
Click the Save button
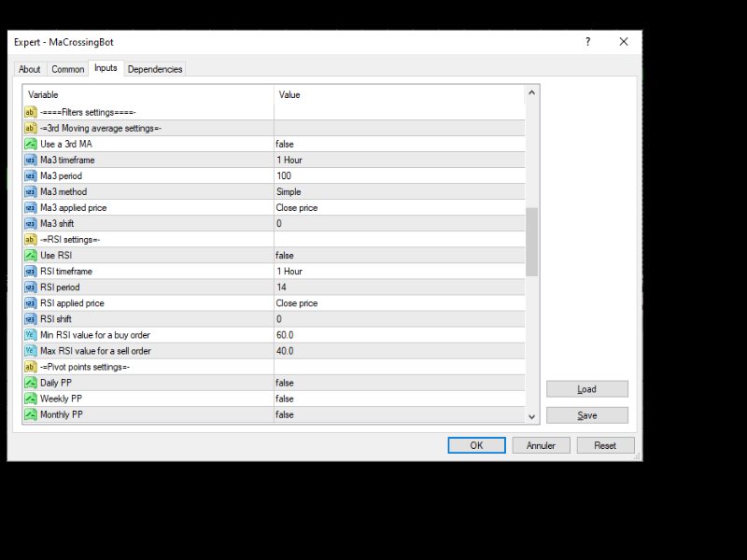pos(587,415)
